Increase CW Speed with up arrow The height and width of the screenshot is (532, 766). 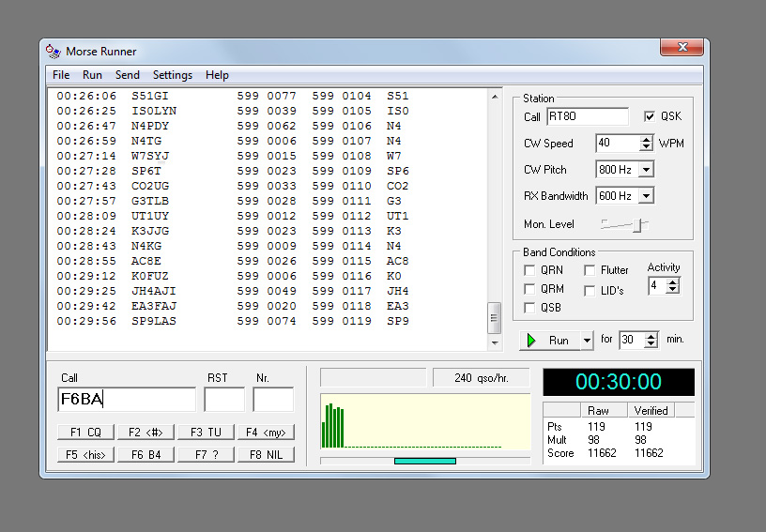click(x=646, y=140)
